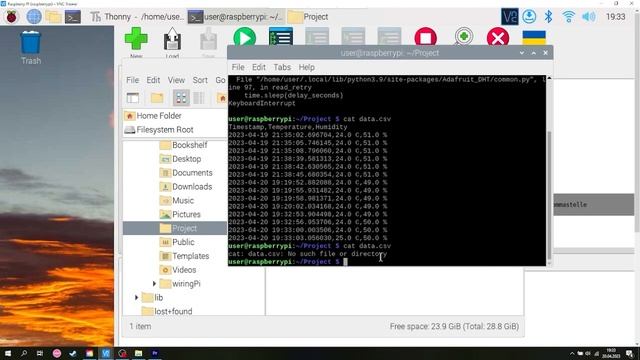Open the File Manager launcher icon in the panel
The height and width of the screenshot is (360, 640).
point(53,17)
